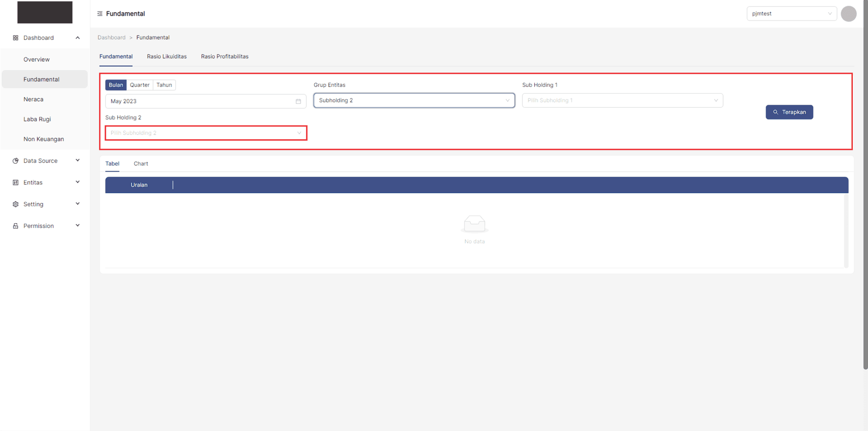Open Laba Rugi in sidebar

37,119
